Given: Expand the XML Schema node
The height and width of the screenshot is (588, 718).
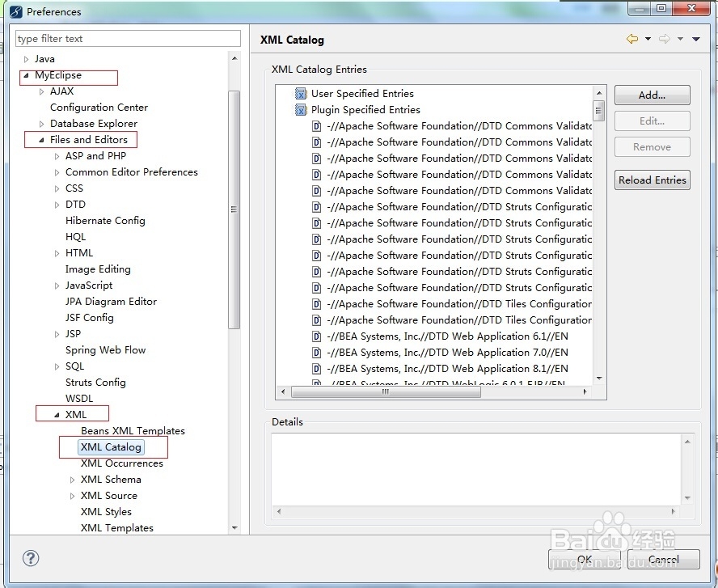Looking at the screenshot, I should pyautogui.click(x=72, y=479).
